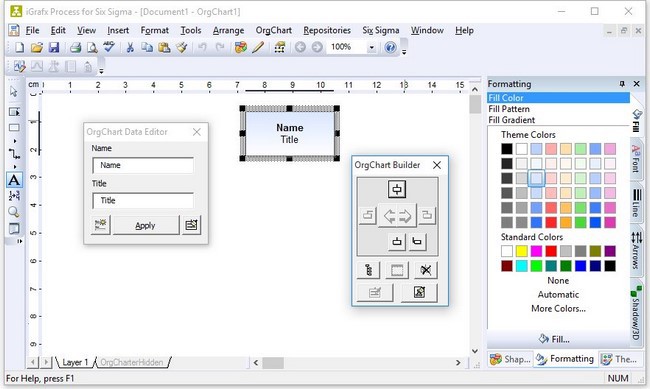This screenshot has width=650, height=389.
Task: Click the Help question mark icon
Action: click(390, 47)
